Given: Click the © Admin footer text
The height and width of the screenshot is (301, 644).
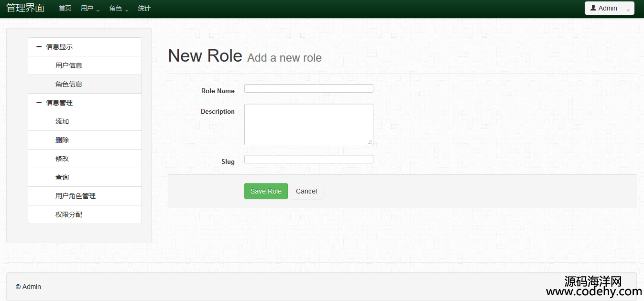Looking at the screenshot, I should (x=28, y=287).
